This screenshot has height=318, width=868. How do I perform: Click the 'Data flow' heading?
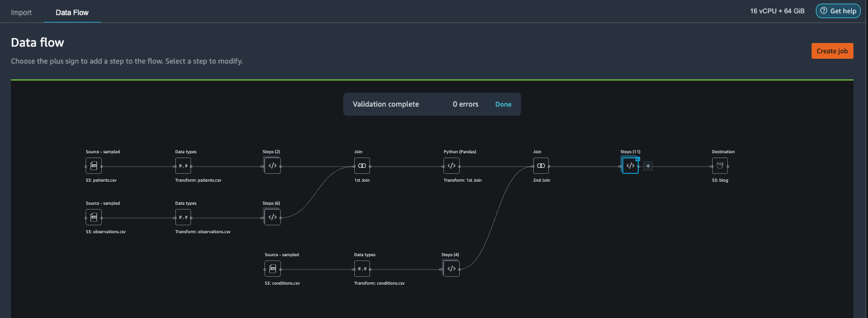click(x=38, y=42)
